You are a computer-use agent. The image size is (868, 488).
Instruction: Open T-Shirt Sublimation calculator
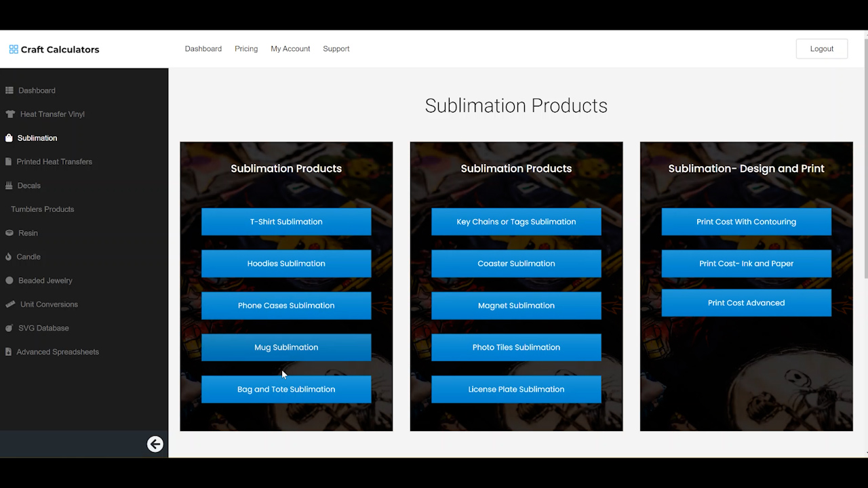(286, 222)
